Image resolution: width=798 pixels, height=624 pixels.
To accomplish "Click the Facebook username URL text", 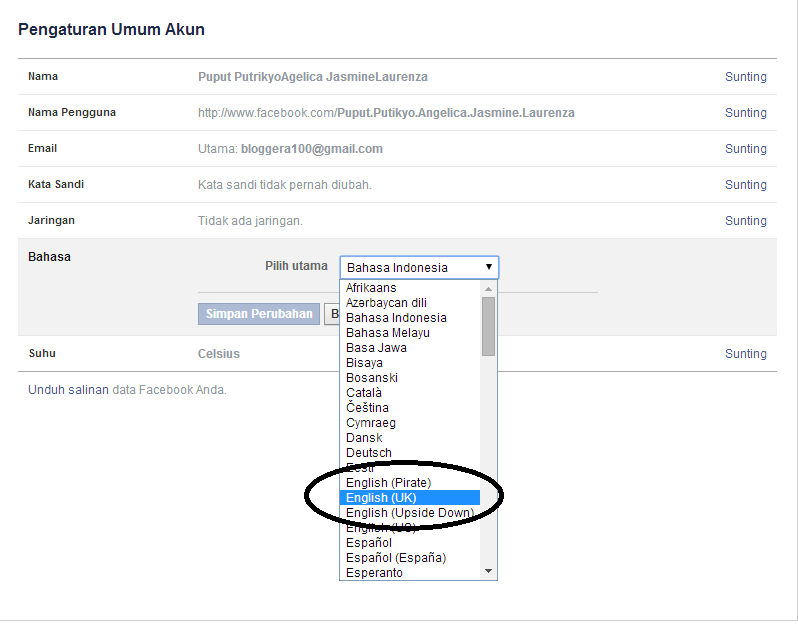I will point(386,113).
